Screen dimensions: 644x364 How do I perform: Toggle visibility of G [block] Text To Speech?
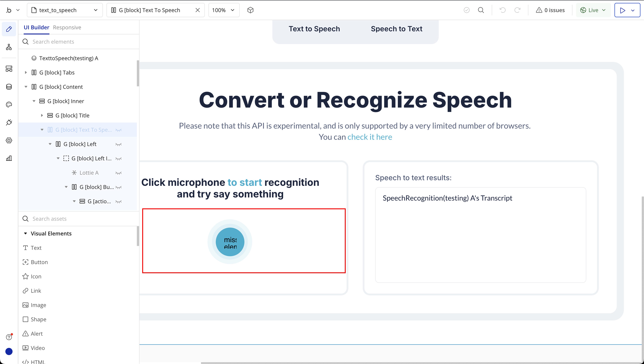[119, 130]
